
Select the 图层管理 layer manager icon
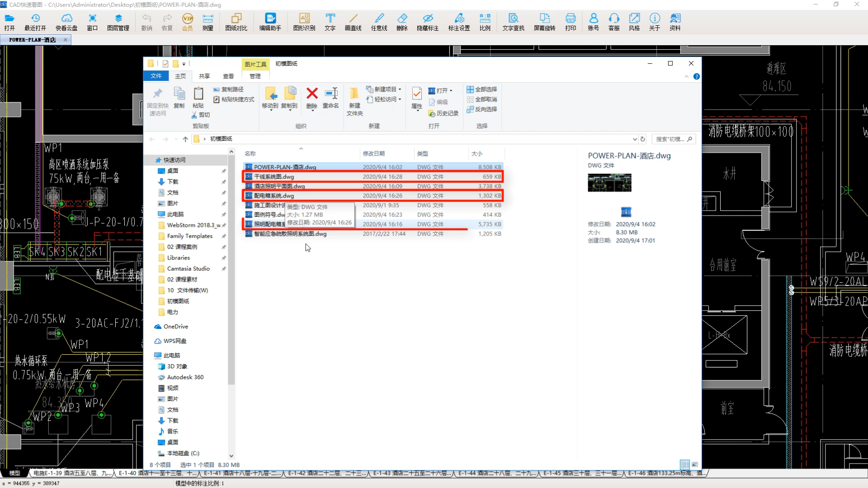coord(118,22)
